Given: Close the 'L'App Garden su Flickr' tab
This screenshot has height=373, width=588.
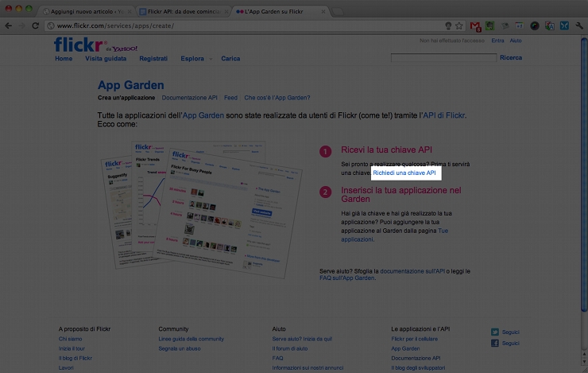Looking at the screenshot, I should [323, 12].
